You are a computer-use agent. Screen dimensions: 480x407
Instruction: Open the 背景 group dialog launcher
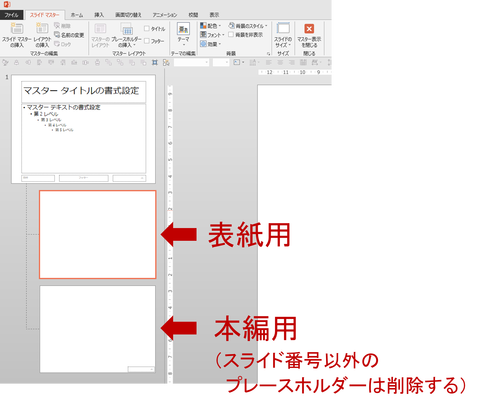click(x=268, y=53)
